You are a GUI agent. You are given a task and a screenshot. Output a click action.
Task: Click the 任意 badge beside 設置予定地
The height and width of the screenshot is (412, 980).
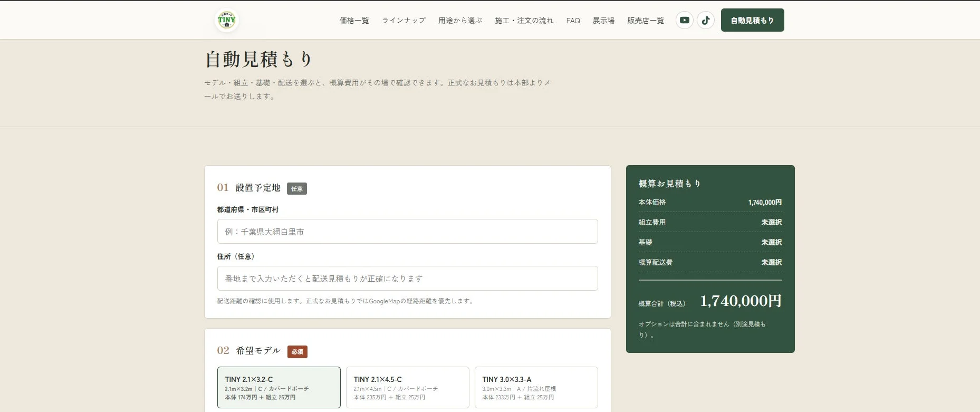297,188
